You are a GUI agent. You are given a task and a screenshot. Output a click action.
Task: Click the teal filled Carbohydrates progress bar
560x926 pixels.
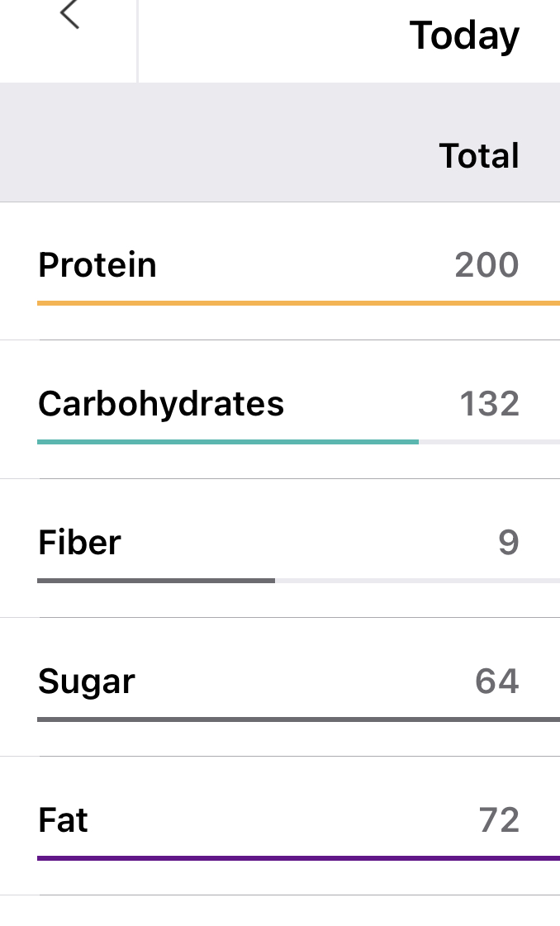[x=228, y=442]
